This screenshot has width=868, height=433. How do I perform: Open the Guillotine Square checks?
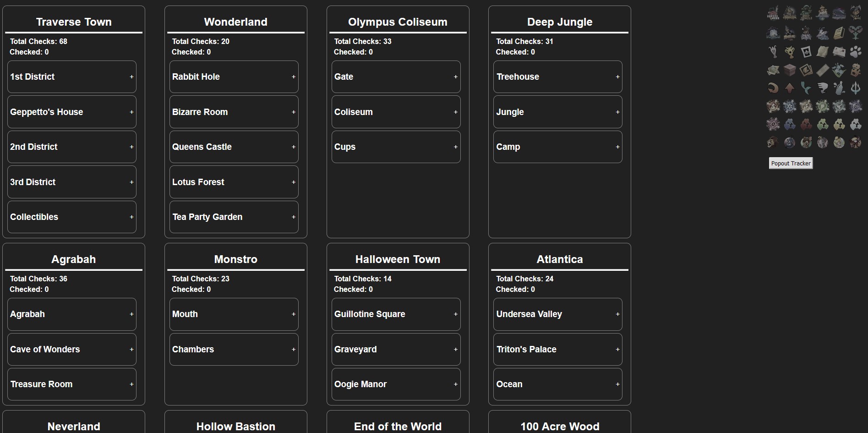396,314
